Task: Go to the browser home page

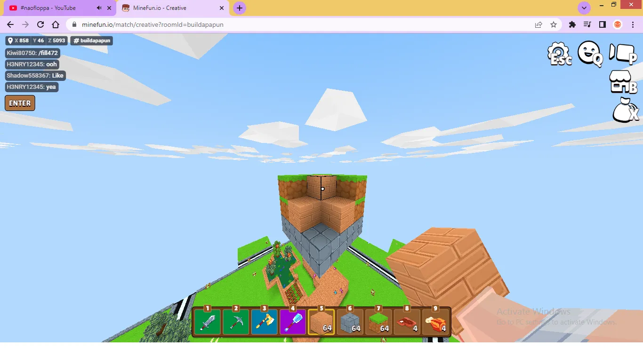Action: (56, 24)
